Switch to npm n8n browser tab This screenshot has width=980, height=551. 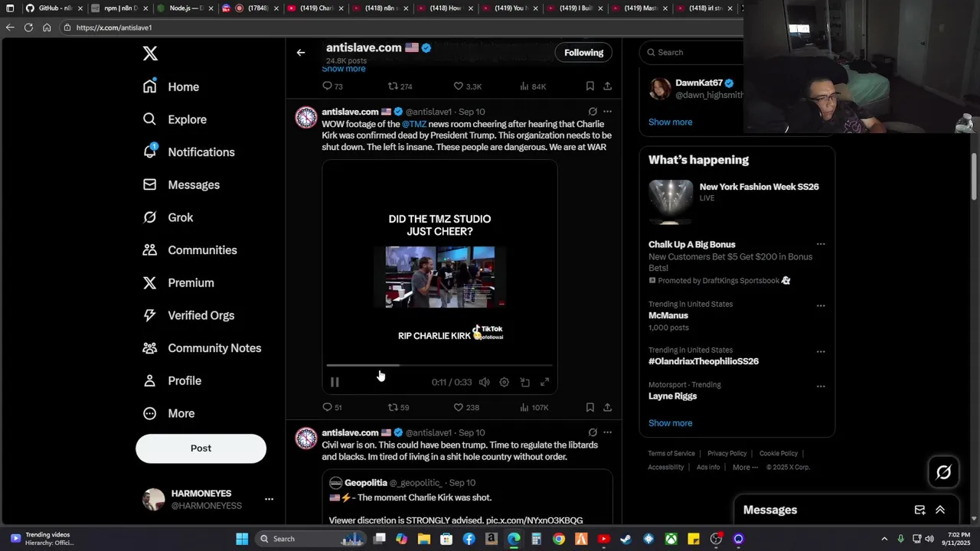119,8
